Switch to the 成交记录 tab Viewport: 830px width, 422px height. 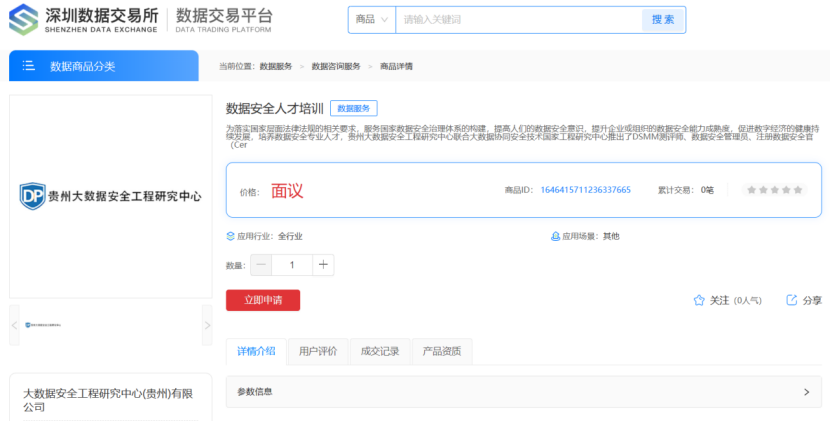380,351
